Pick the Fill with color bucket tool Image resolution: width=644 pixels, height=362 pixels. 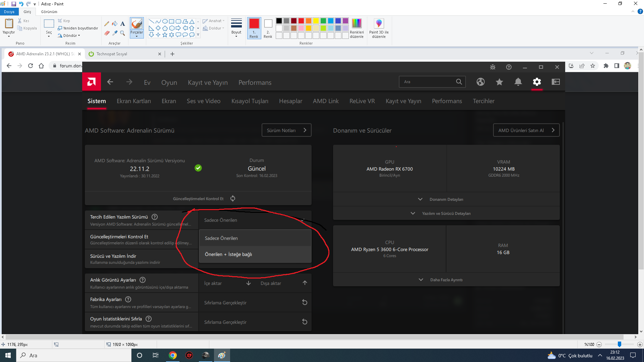point(115,24)
